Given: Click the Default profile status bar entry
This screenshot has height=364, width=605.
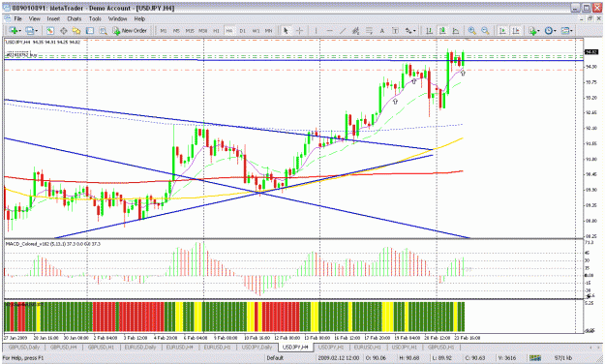Looking at the screenshot, I should click(x=275, y=358).
